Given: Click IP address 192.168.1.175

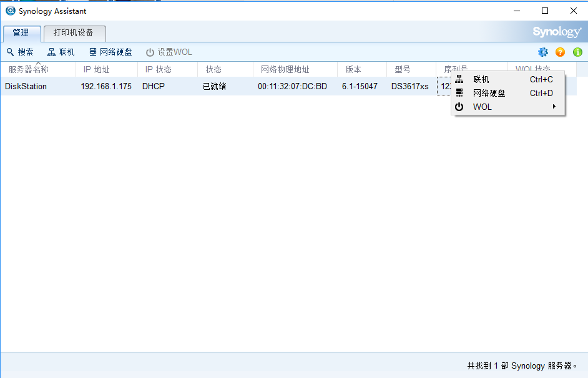Looking at the screenshot, I should coord(106,87).
